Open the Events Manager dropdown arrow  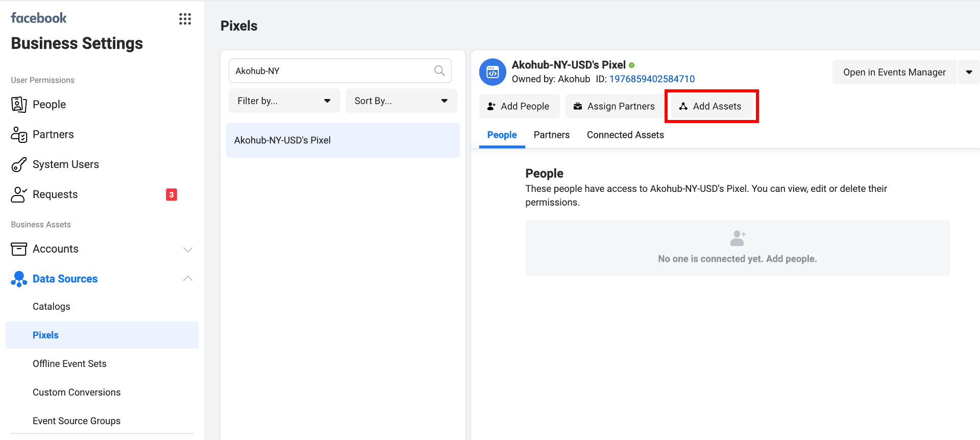coord(969,72)
